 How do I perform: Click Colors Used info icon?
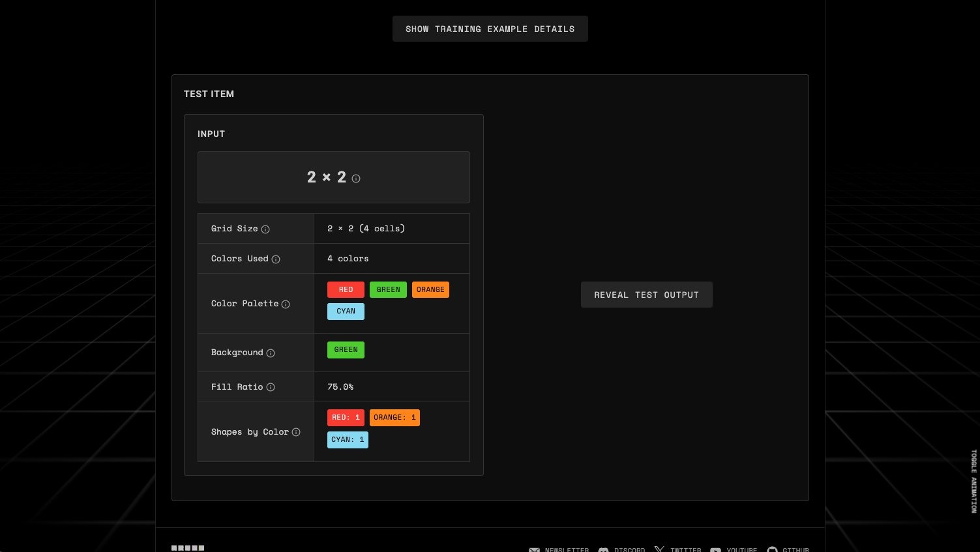(x=276, y=259)
